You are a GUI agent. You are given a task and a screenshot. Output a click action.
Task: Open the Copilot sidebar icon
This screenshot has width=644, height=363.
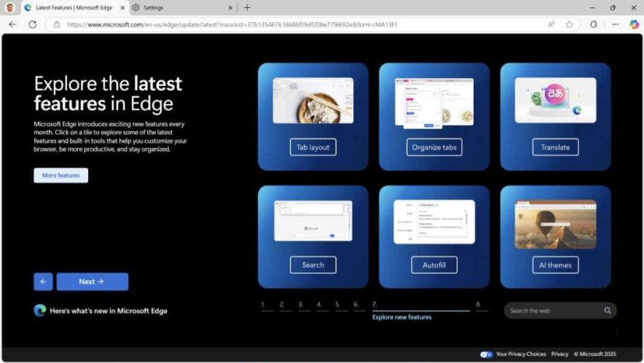pos(634,24)
